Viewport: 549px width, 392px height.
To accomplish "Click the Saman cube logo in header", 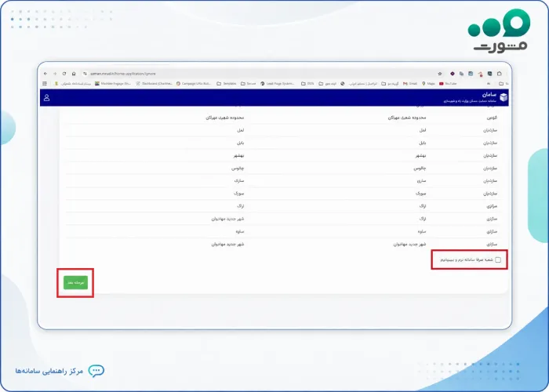I will [504, 97].
